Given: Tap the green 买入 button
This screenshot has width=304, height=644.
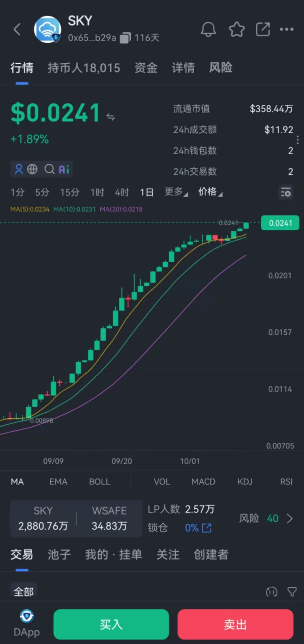Looking at the screenshot, I should tap(111, 624).
